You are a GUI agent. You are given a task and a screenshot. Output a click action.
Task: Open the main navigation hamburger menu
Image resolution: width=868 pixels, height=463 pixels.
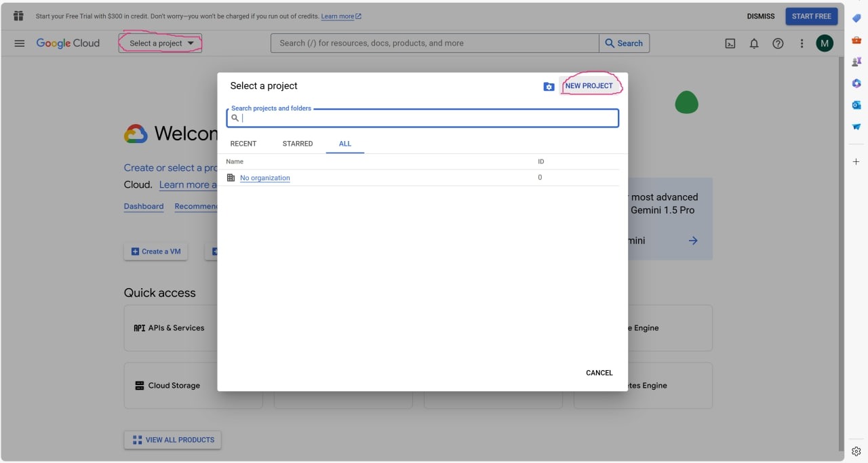(x=20, y=43)
